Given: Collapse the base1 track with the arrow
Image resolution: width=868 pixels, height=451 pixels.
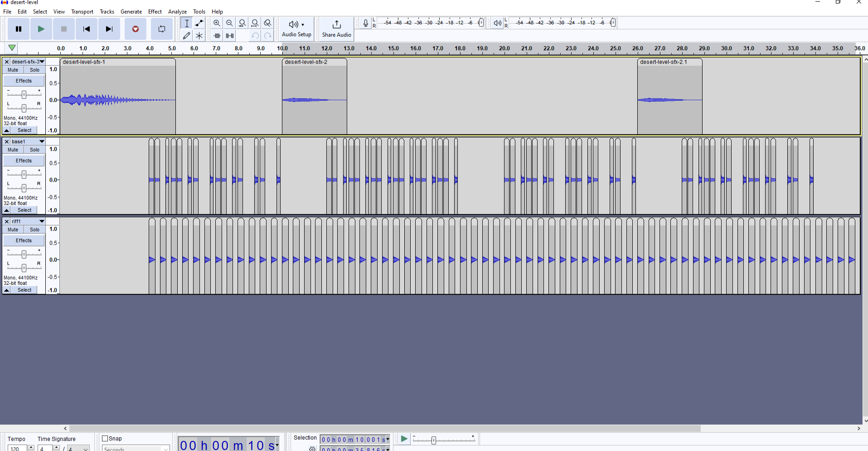Looking at the screenshot, I should [x=7, y=210].
